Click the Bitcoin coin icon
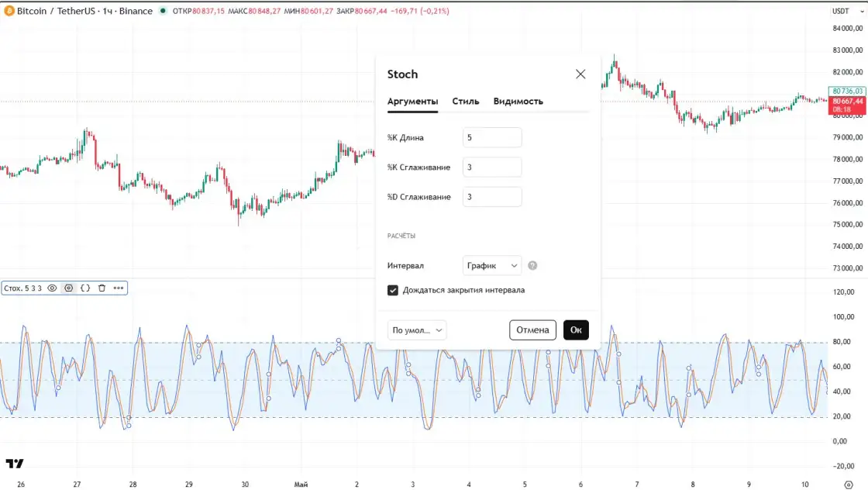This screenshot has width=868, height=490. [9, 11]
